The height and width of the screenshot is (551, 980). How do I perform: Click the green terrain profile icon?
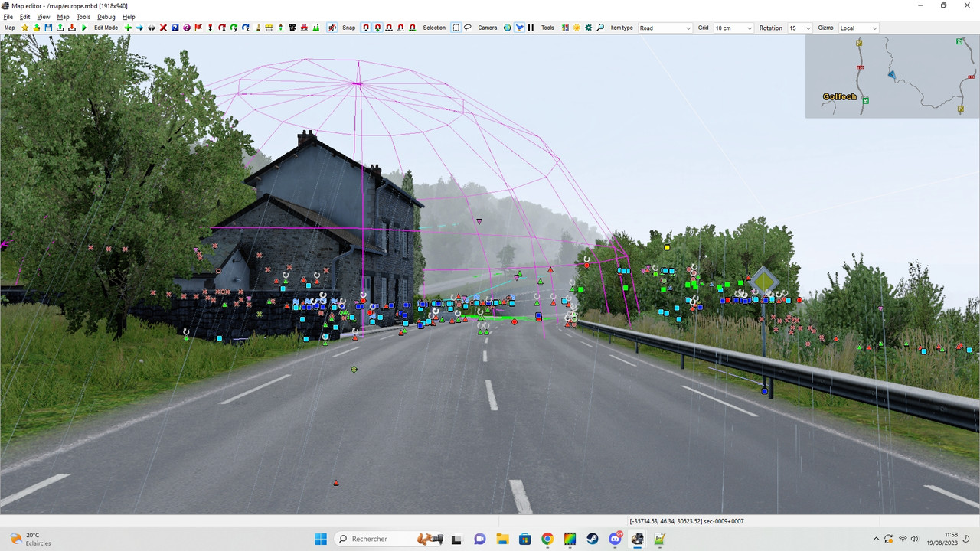[x=315, y=28]
